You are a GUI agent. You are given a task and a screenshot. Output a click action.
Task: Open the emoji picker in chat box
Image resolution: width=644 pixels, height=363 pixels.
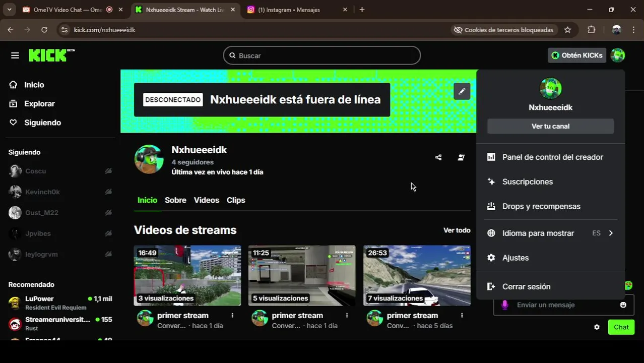(623, 305)
